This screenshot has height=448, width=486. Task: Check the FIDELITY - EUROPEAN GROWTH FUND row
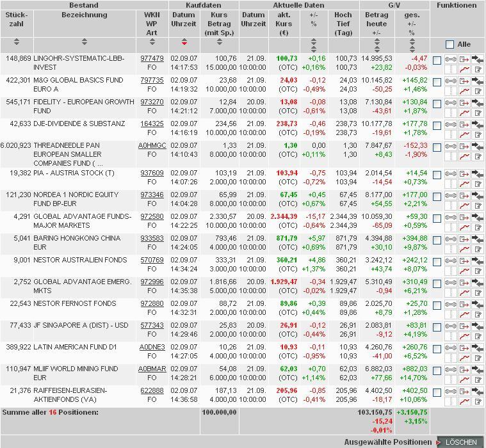coord(437,104)
